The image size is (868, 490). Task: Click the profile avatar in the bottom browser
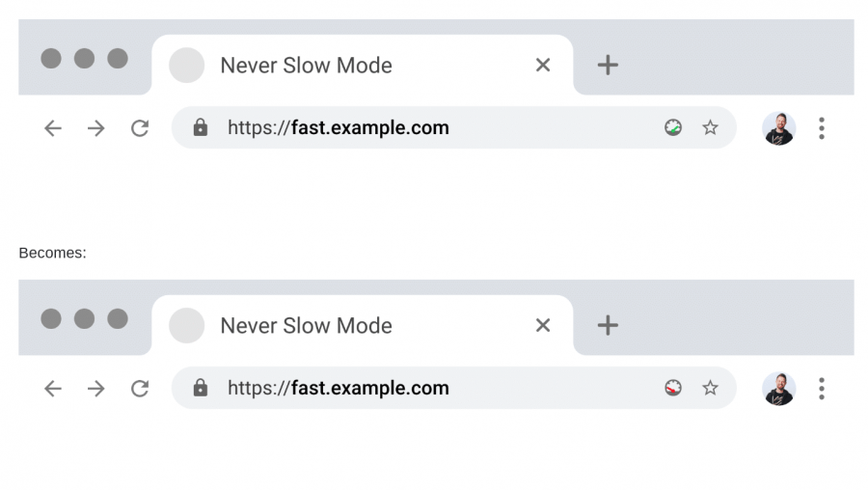(x=778, y=389)
